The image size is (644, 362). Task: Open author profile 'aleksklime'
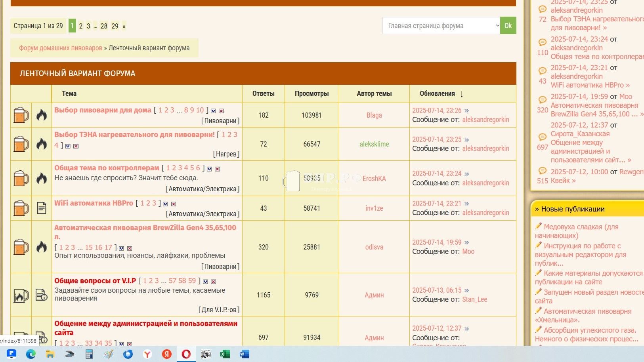374,144
